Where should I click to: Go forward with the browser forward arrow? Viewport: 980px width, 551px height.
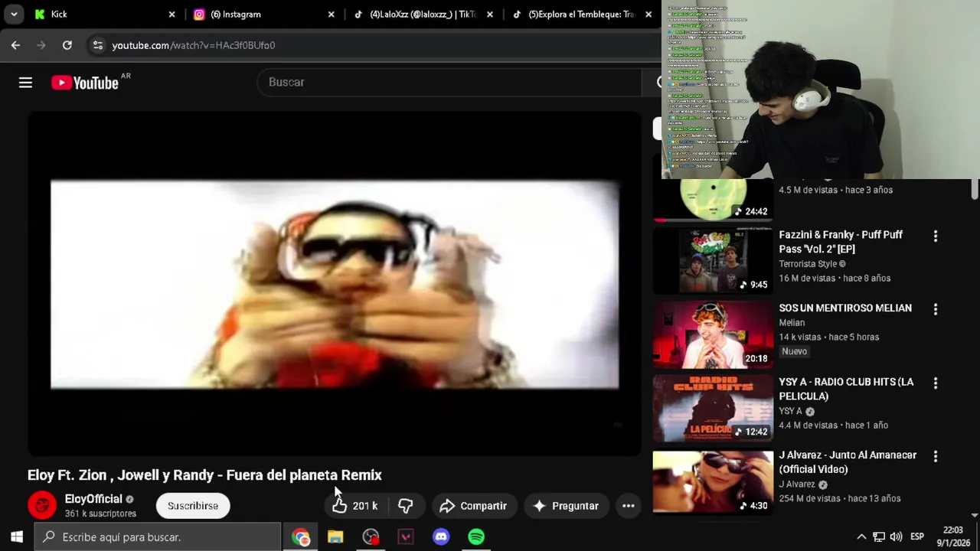click(x=41, y=45)
